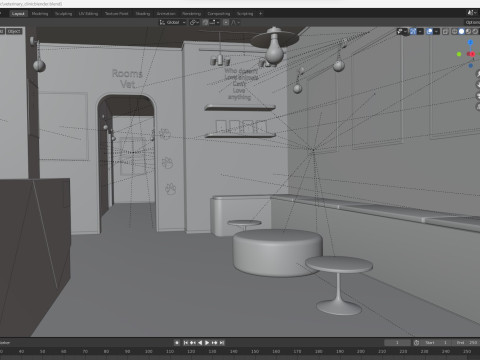The image size is (480, 360).
Task: Open the Modeling workspace tab
Action: (40, 14)
